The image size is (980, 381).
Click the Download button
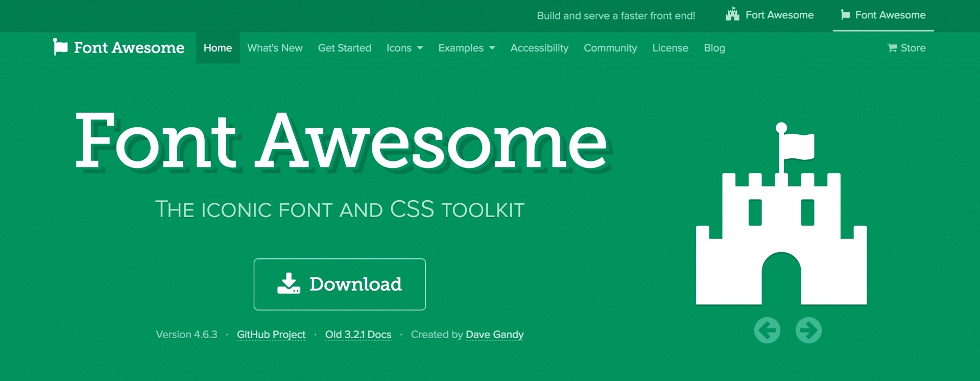340,284
